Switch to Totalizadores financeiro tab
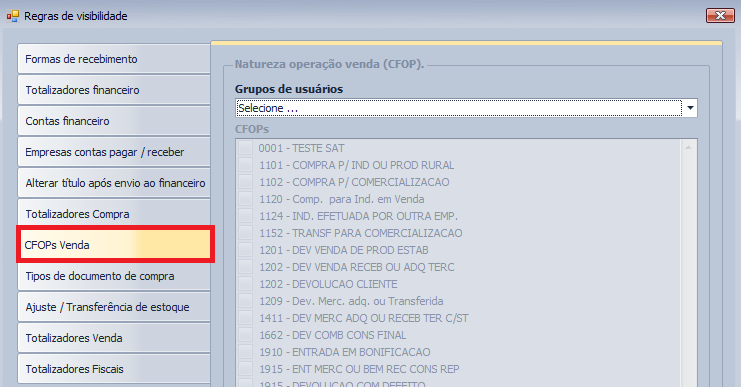This screenshot has width=741, height=387. [x=114, y=90]
